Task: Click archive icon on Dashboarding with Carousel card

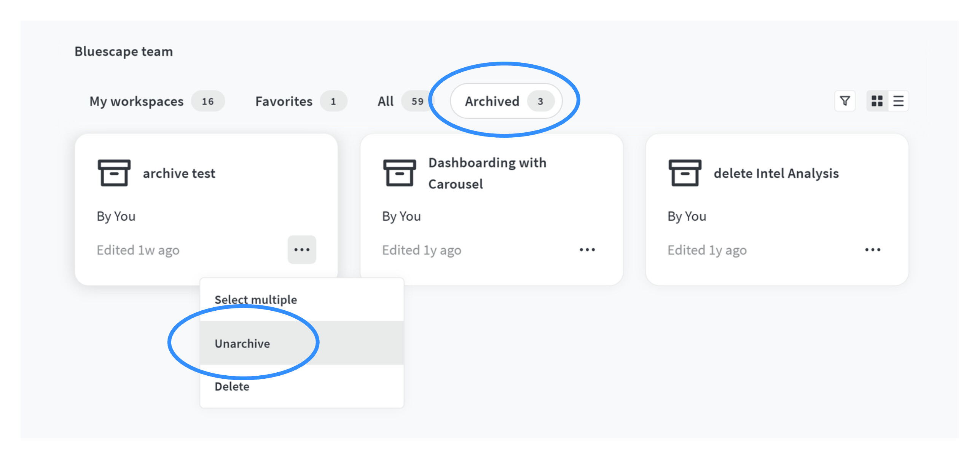Action: pyautogui.click(x=399, y=173)
